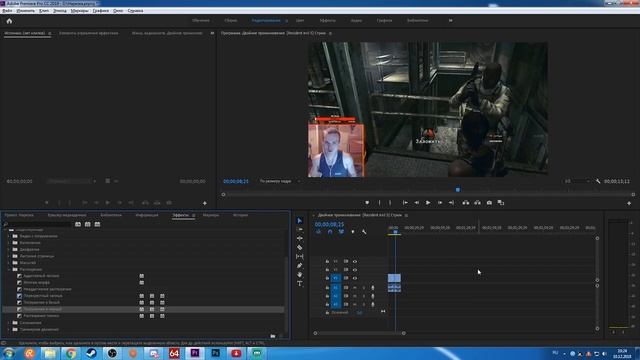Click the Export Frame camera icon

[x=489, y=203]
